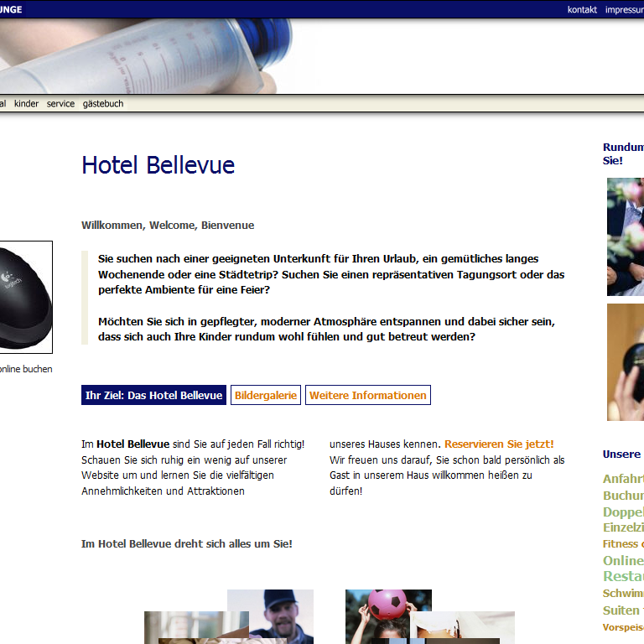Image resolution: width=644 pixels, height=644 pixels.
Task: Follow the 'Reservieren Sie jetzt!' link
Action: (499, 444)
